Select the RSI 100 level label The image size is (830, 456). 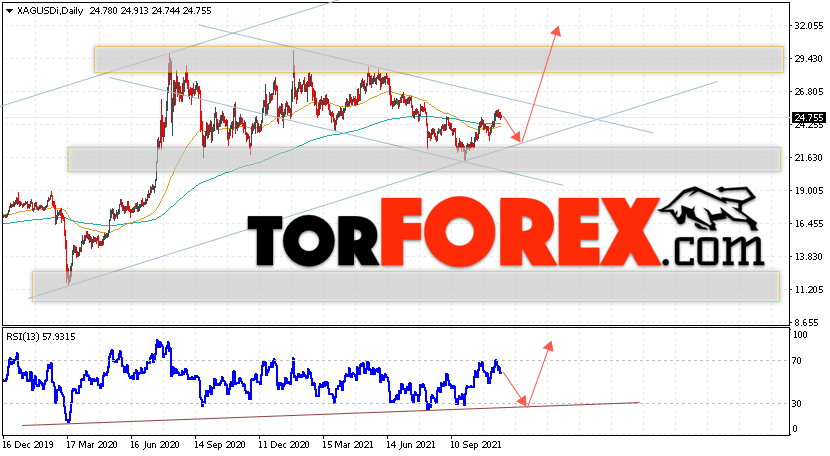tap(800, 335)
